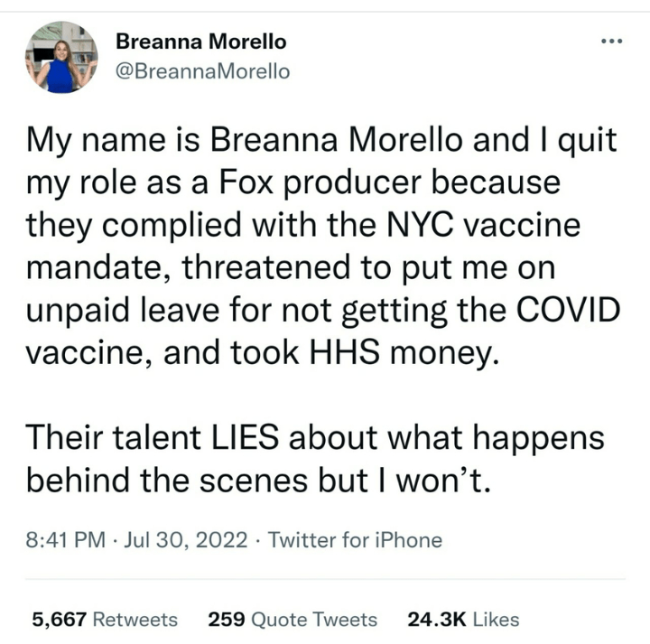The image size is (650, 644).
Task: Open the Twitter for iPhone source link
Action: click(356, 541)
